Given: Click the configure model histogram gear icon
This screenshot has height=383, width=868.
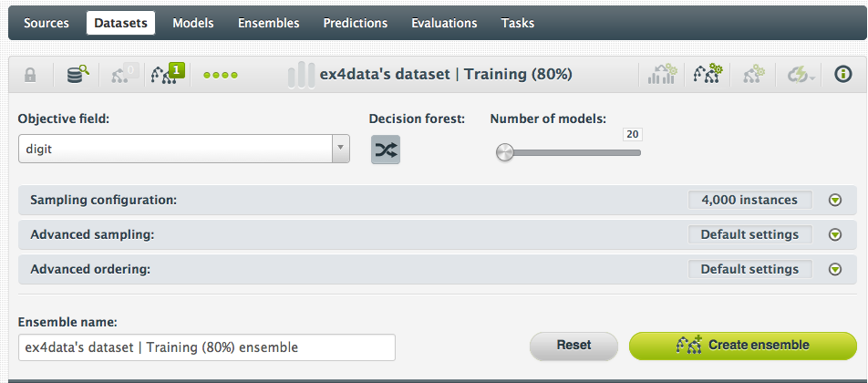Looking at the screenshot, I should click(x=662, y=75).
